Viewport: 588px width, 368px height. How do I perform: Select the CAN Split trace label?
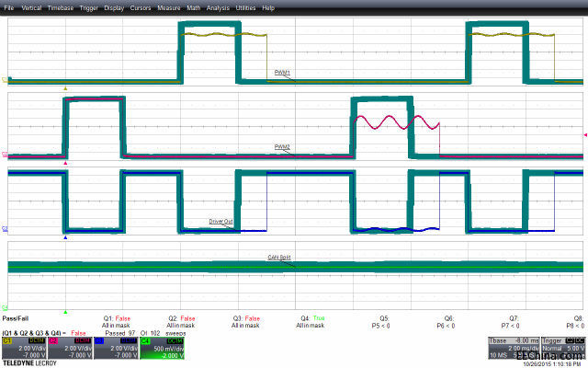coord(279,258)
